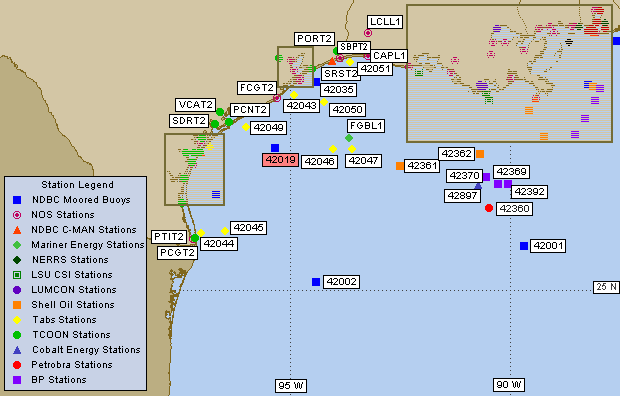Screen dimensions: 620x396
Task: Click the red Petrobra station marker 42360
Action: click(x=489, y=208)
